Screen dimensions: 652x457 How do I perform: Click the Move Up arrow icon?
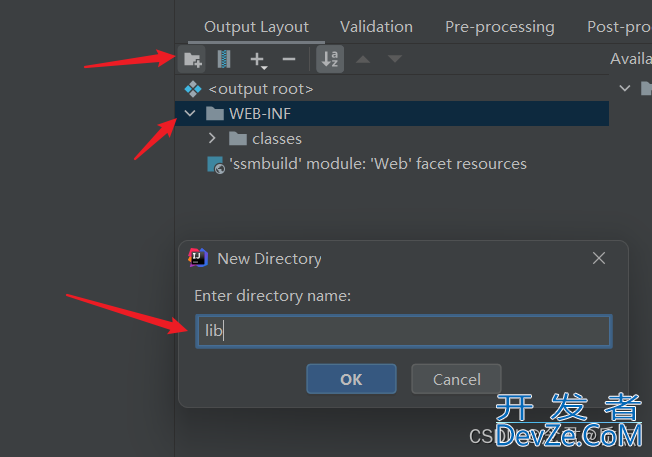(363, 59)
